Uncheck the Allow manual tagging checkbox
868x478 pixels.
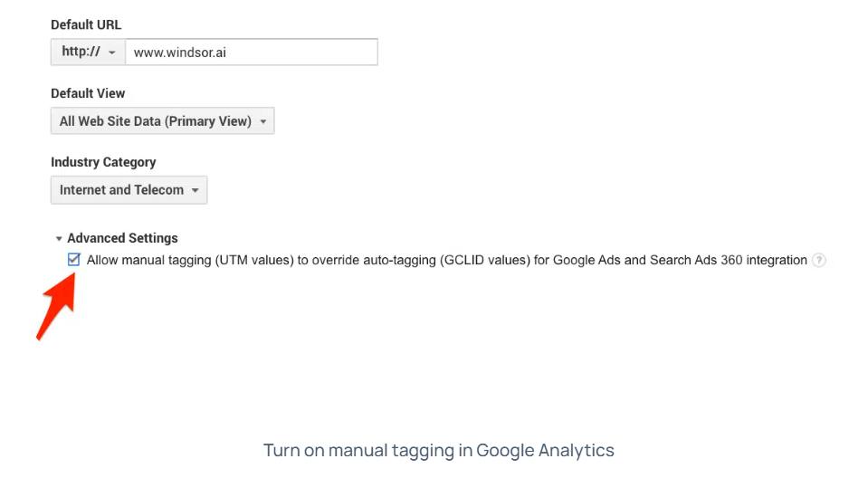[x=73, y=259]
